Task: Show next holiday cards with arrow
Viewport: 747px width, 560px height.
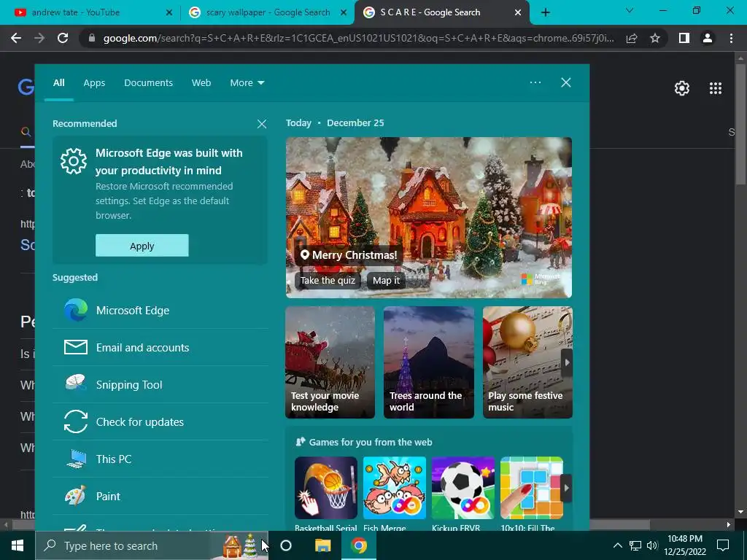Action: click(567, 362)
